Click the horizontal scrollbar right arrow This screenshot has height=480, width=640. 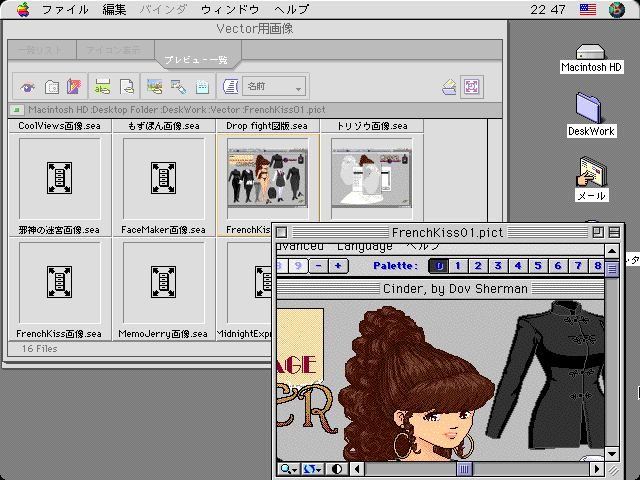[x=597, y=469]
